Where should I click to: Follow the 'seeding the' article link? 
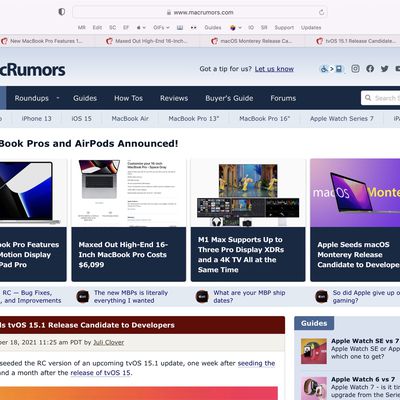256,363
